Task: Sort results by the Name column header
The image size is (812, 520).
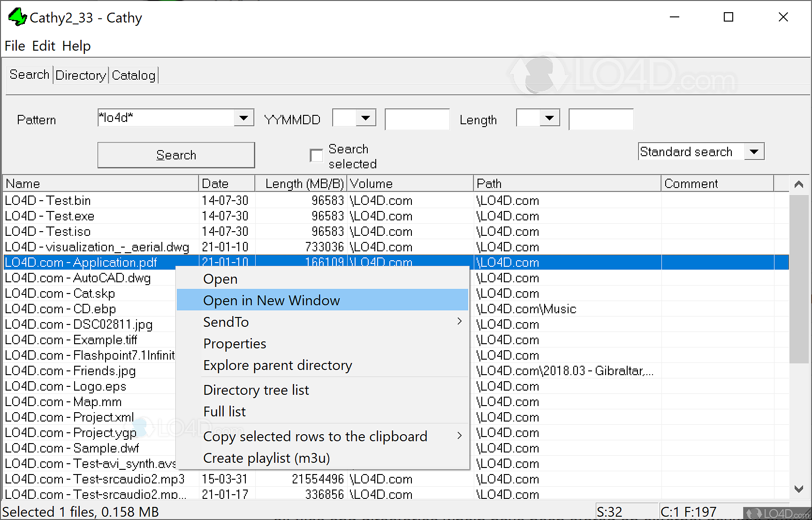Action: (100, 183)
